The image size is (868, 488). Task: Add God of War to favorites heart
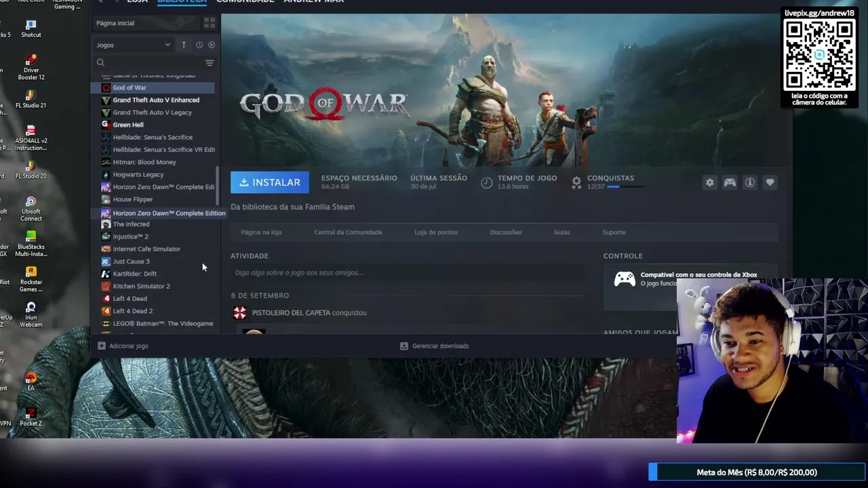[770, 182]
